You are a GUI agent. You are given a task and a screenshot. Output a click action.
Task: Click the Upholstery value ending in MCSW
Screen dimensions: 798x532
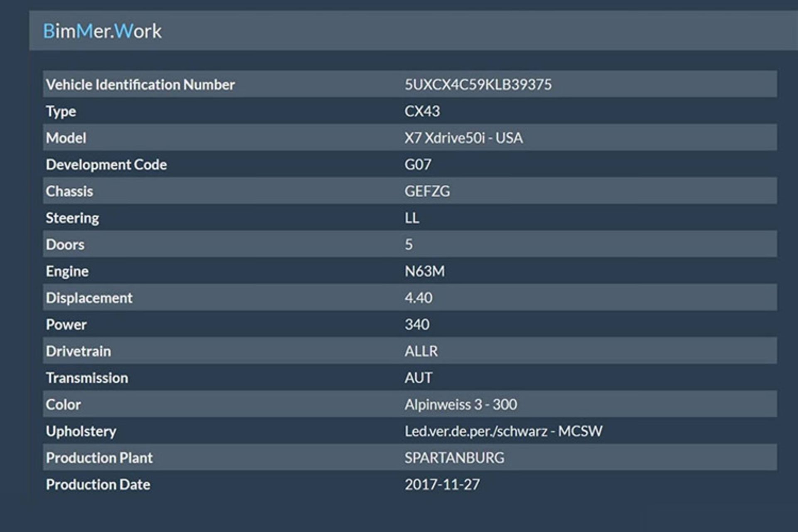point(503,431)
